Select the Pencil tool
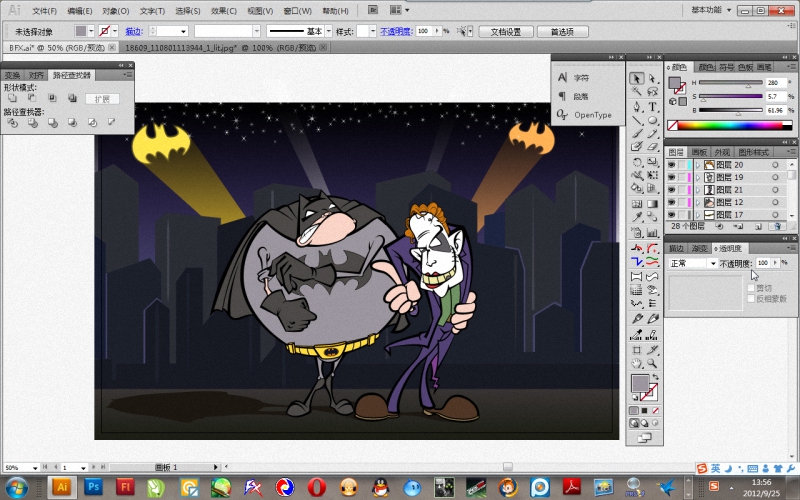Screen dimensions: 800x500 (652, 134)
